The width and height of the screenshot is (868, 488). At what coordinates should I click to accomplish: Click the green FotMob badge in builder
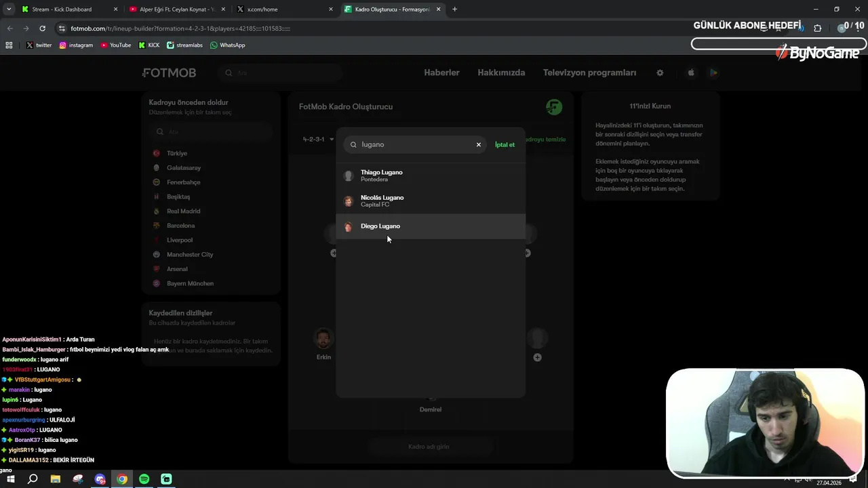point(554,107)
